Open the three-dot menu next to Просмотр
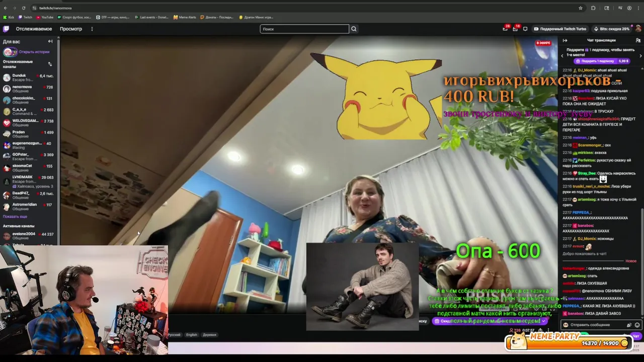644x362 pixels. click(92, 29)
